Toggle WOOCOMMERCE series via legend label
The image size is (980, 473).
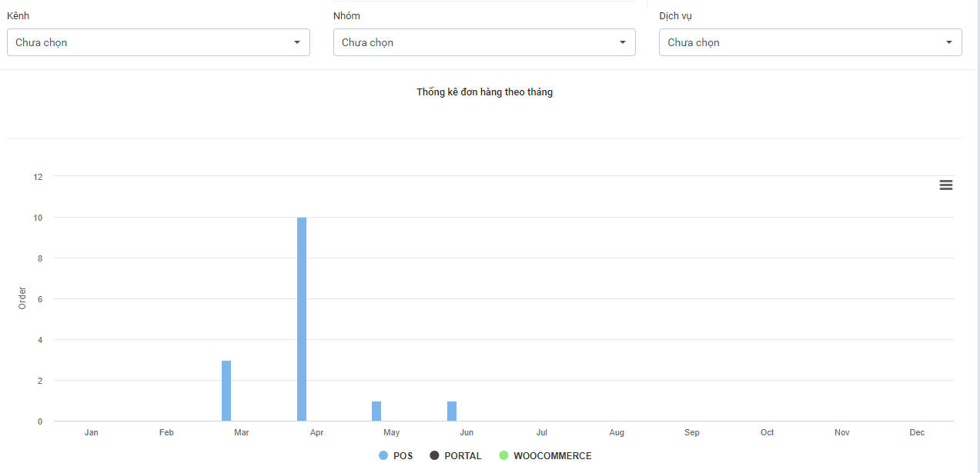(552, 456)
